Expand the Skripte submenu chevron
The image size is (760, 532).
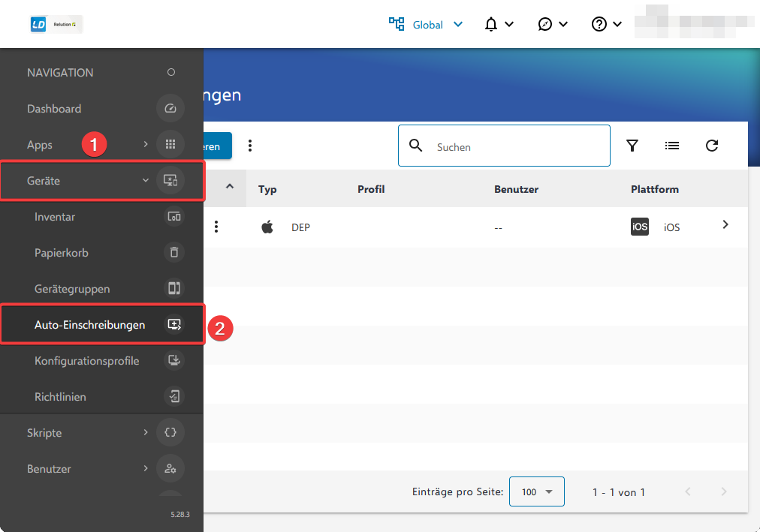146,432
